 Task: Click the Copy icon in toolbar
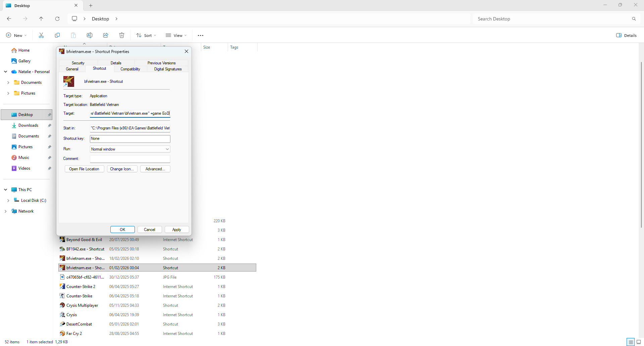57,35
